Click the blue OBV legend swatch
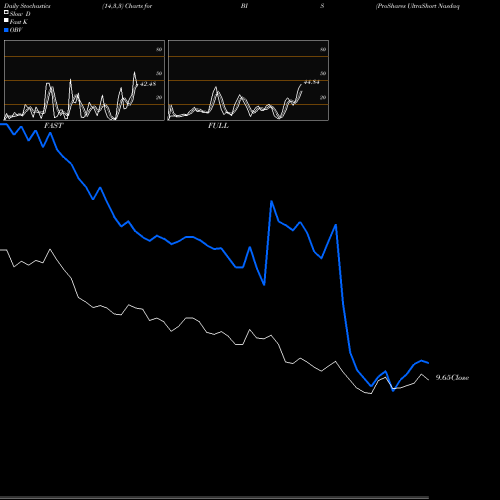Screen dimensions: 500x500 (6, 30)
